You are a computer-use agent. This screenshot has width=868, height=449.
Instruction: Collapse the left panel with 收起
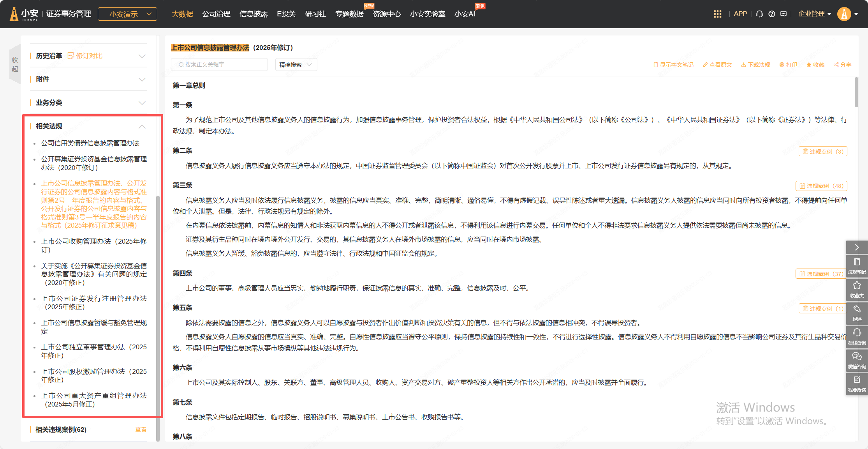click(15, 64)
